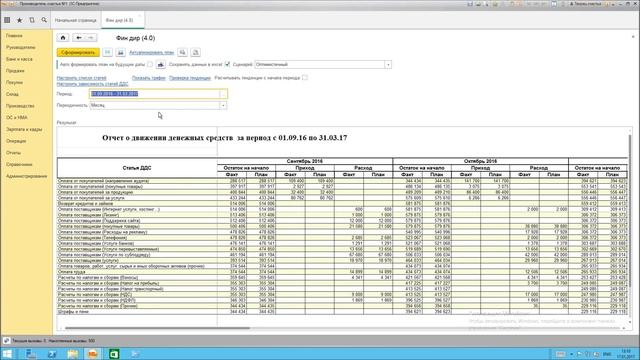
Task: Open File Explorer from taskbar
Action: coord(73,354)
